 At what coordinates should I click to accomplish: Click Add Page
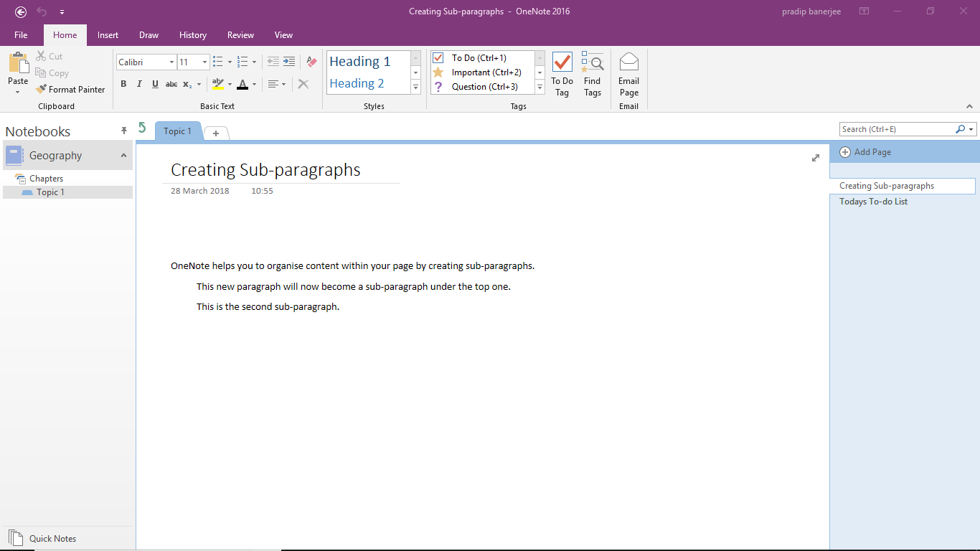[865, 152]
